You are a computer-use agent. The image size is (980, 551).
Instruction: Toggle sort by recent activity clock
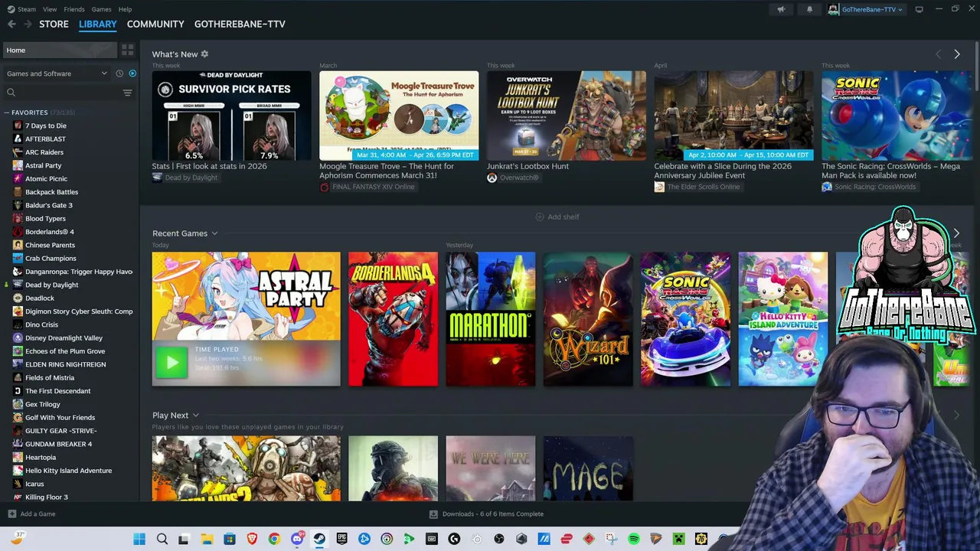tap(119, 73)
